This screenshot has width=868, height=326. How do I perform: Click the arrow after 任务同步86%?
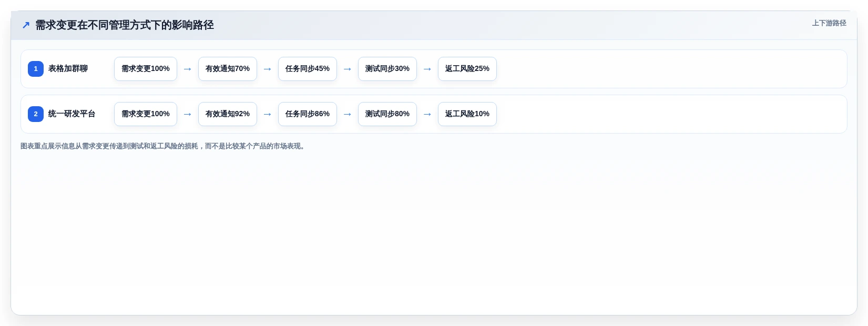click(x=348, y=114)
